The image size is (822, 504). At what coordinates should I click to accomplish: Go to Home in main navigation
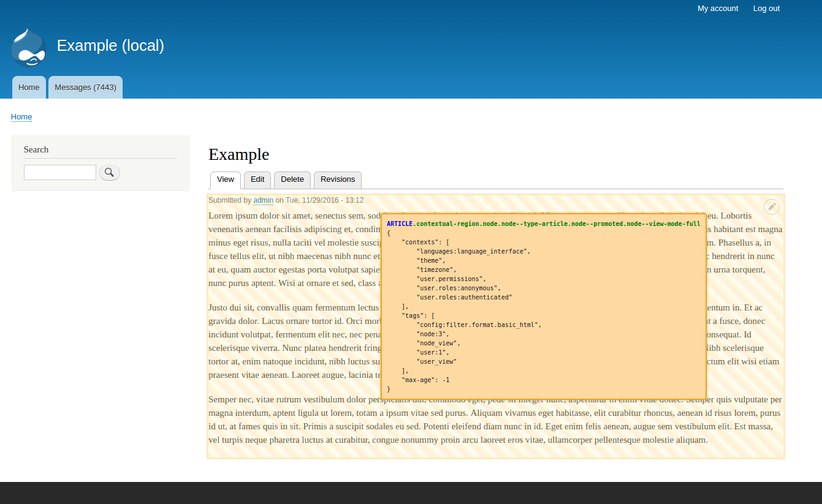[x=29, y=88]
